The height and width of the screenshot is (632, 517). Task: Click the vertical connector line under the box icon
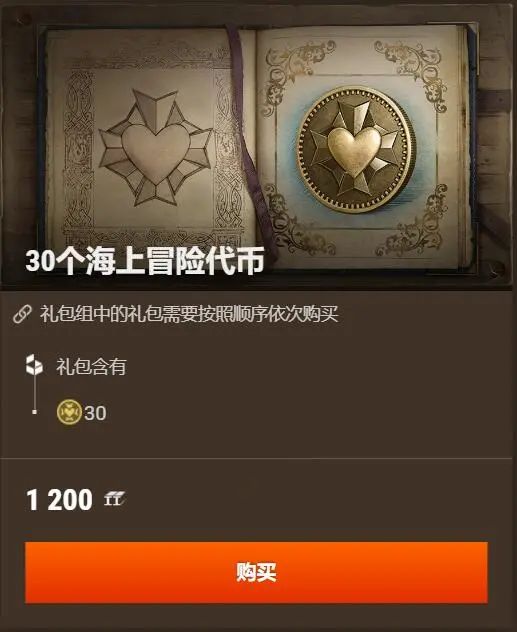(34, 392)
